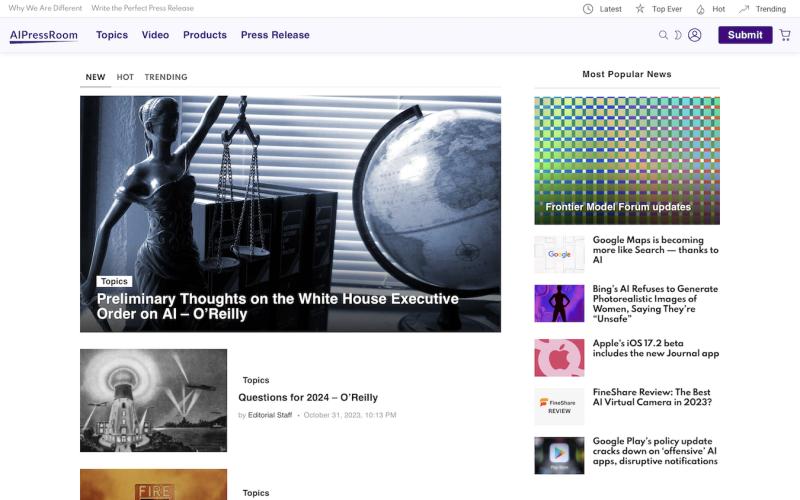The height and width of the screenshot is (500, 800).
Task: Open the Topics menu
Action: (x=112, y=35)
